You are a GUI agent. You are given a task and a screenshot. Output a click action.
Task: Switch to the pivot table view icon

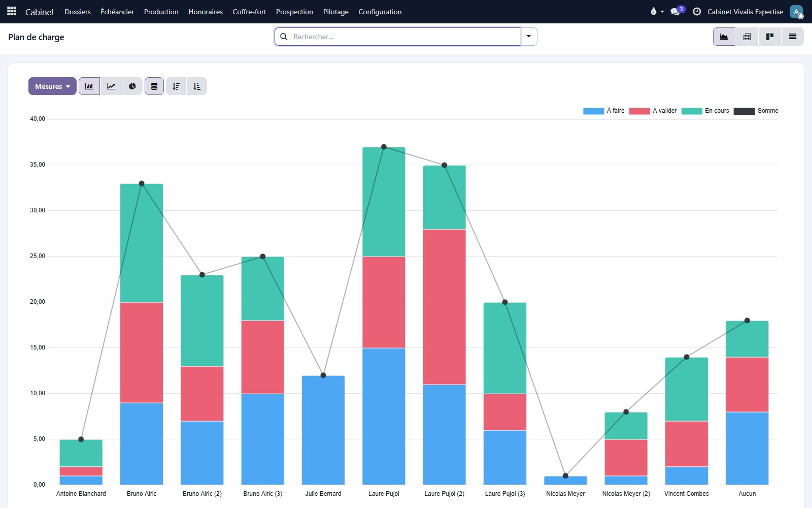(x=747, y=37)
